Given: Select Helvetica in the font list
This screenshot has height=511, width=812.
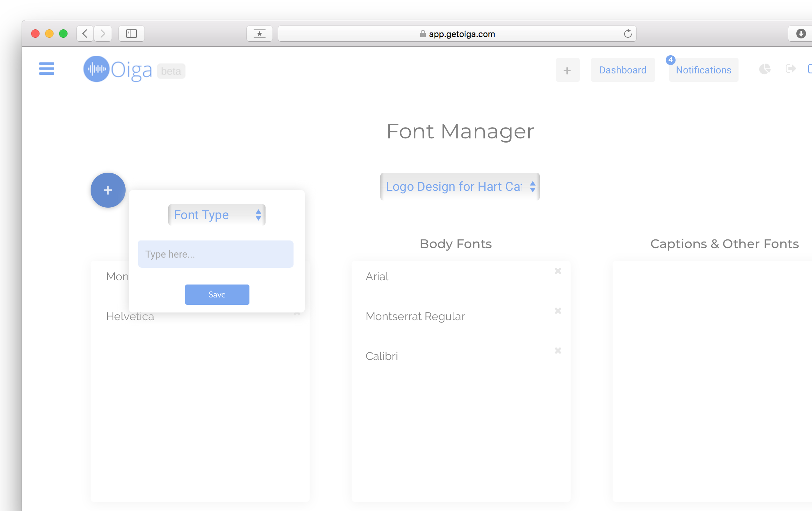Looking at the screenshot, I should coord(130,317).
